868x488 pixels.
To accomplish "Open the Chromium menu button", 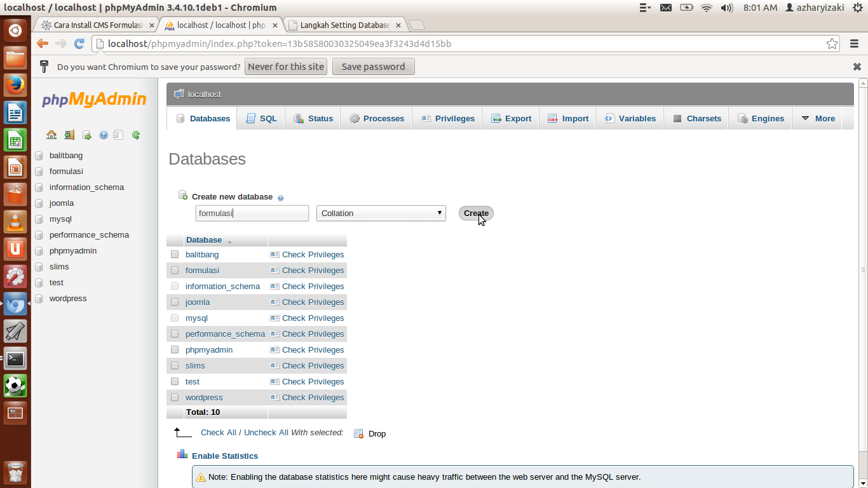I will point(854,44).
